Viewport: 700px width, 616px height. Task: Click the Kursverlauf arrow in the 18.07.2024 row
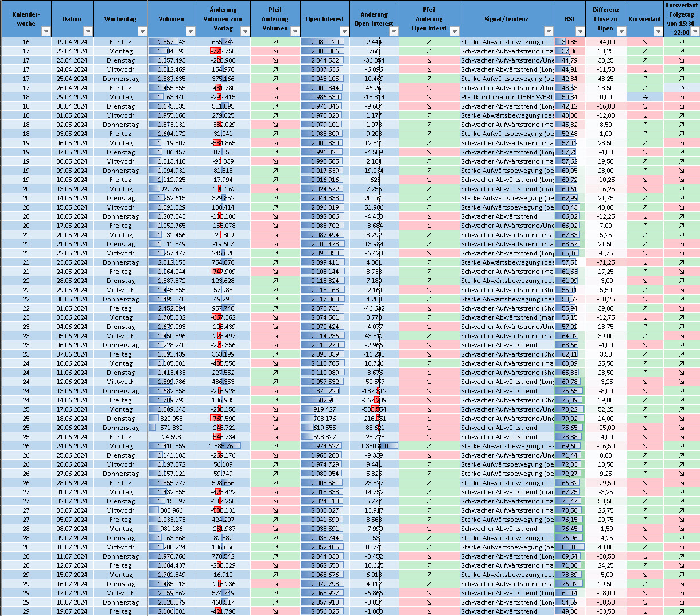click(x=645, y=602)
